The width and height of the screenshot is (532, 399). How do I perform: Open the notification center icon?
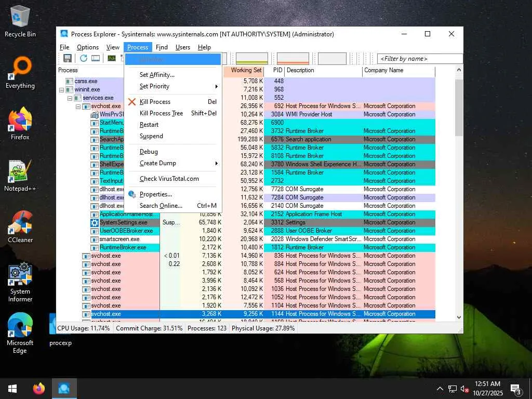point(516,389)
